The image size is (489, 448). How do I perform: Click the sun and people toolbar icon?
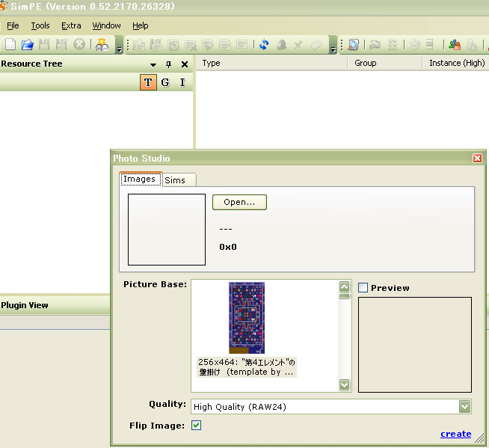pyautogui.click(x=102, y=45)
